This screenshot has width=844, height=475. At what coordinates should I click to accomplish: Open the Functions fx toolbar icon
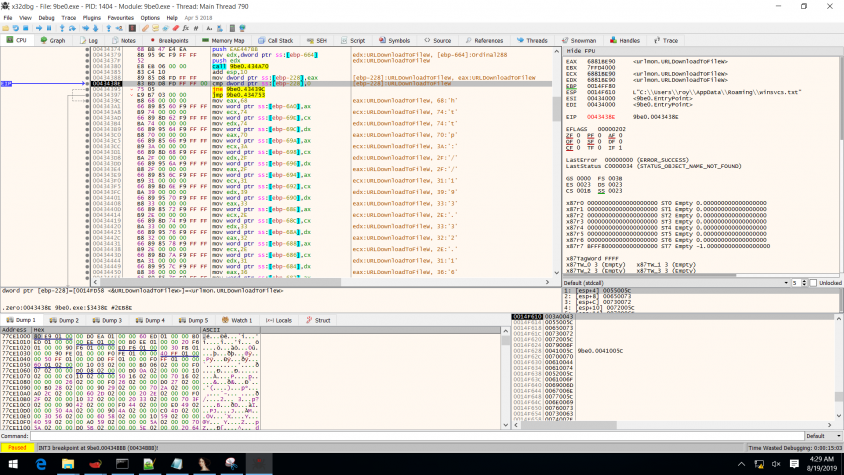coord(186,28)
